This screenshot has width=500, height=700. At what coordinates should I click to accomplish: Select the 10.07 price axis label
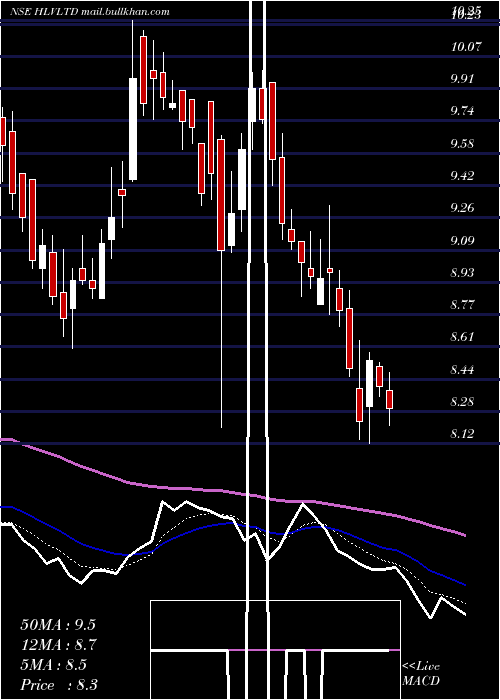(466, 46)
